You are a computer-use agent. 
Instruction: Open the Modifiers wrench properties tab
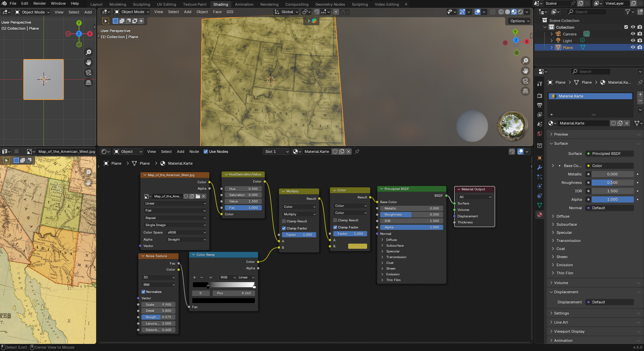540,167
